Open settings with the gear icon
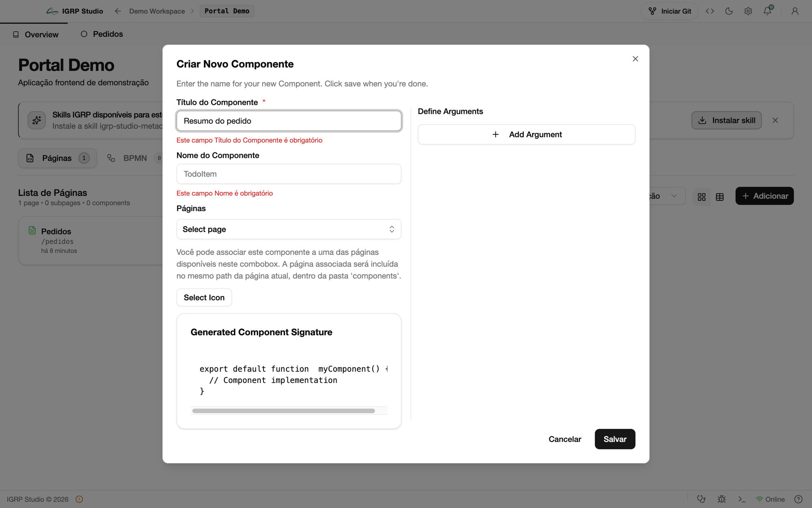This screenshot has width=812, height=508. (x=748, y=11)
